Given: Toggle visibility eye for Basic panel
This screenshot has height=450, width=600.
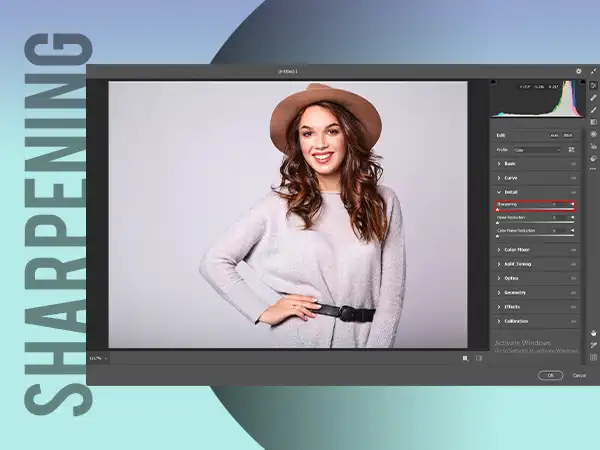Looking at the screenshot, I should click(x=574, y=163).
